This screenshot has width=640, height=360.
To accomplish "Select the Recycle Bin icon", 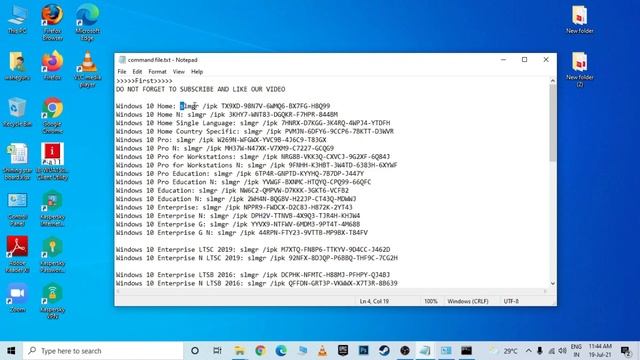I will (x=17, y=112).
